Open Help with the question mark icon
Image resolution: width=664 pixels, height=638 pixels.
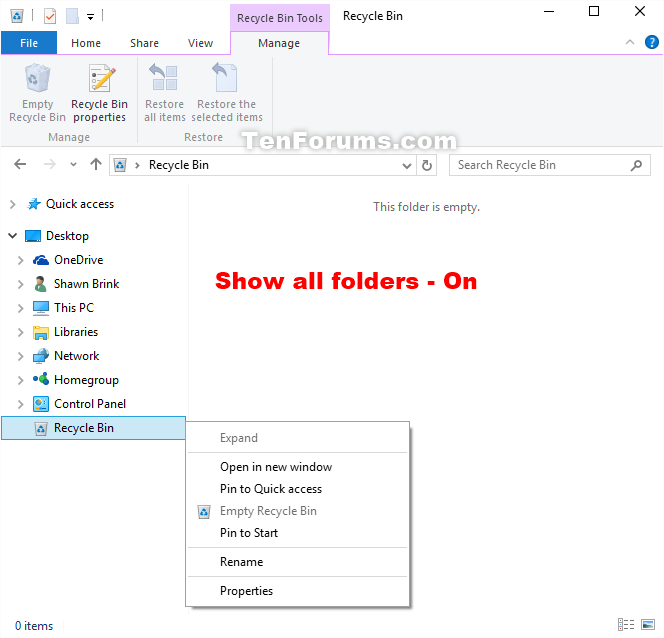(x=651, y=42)
